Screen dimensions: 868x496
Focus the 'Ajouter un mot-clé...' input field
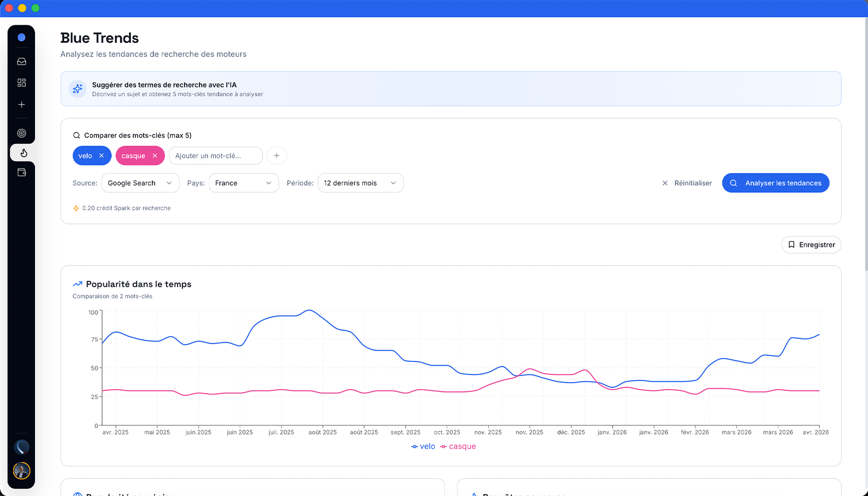pos(215,156)
